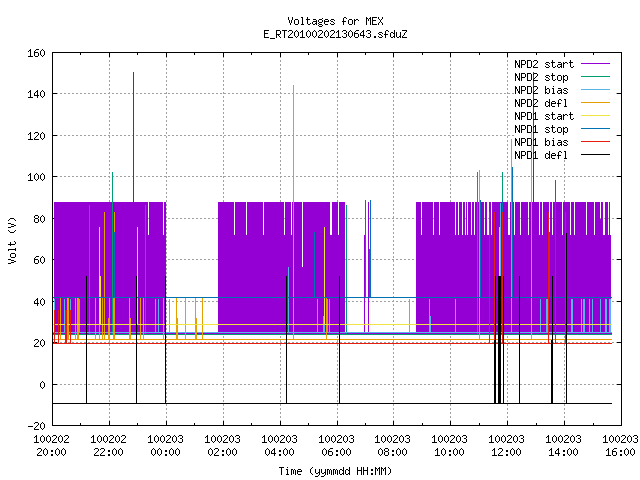This screenshot has width=640, height=480.
Task: Click the Voltages for MEX chart title
Action: pyautogui.click(x=335, y=21)
